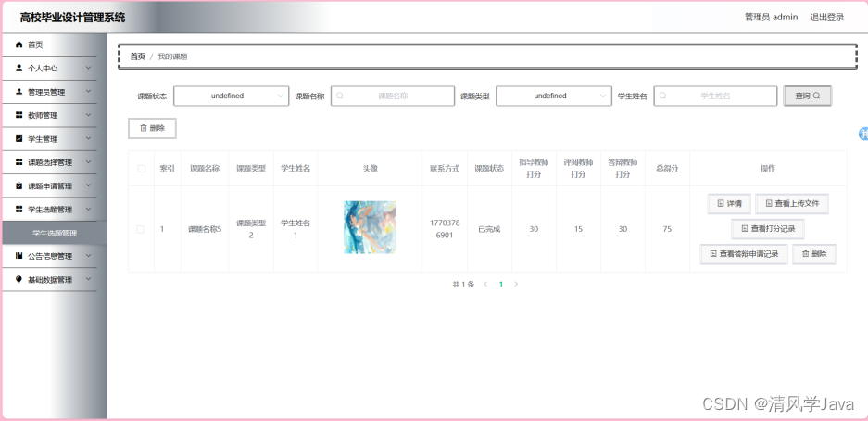Select the 学生选题管理 submenu item
The image size is (868, 421).
click(x=55, y=233)
